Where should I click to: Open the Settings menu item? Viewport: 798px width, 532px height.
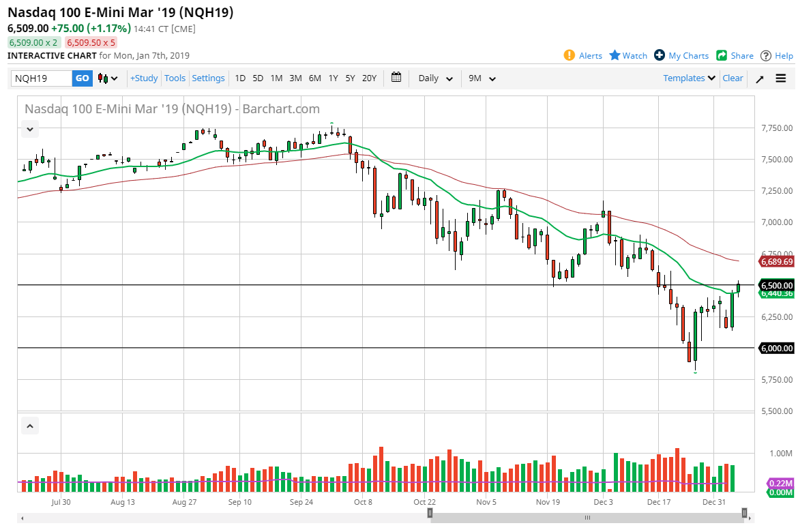(208, 78)
